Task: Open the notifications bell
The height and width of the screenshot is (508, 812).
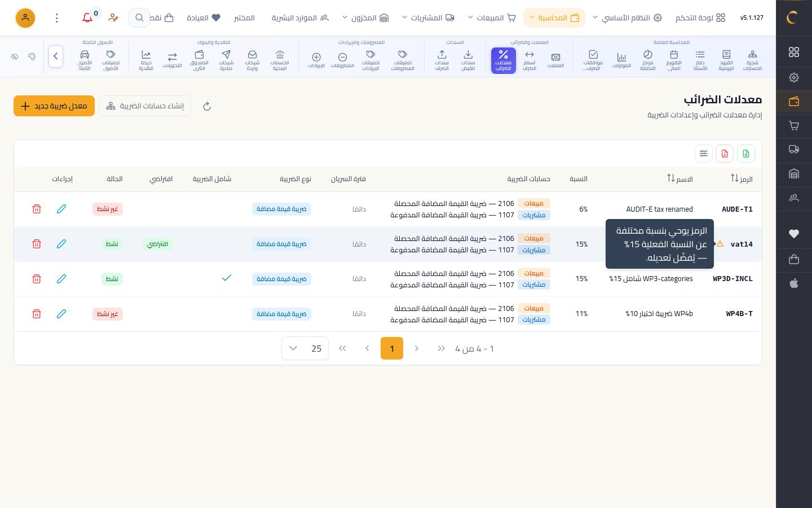Action: 87,18
